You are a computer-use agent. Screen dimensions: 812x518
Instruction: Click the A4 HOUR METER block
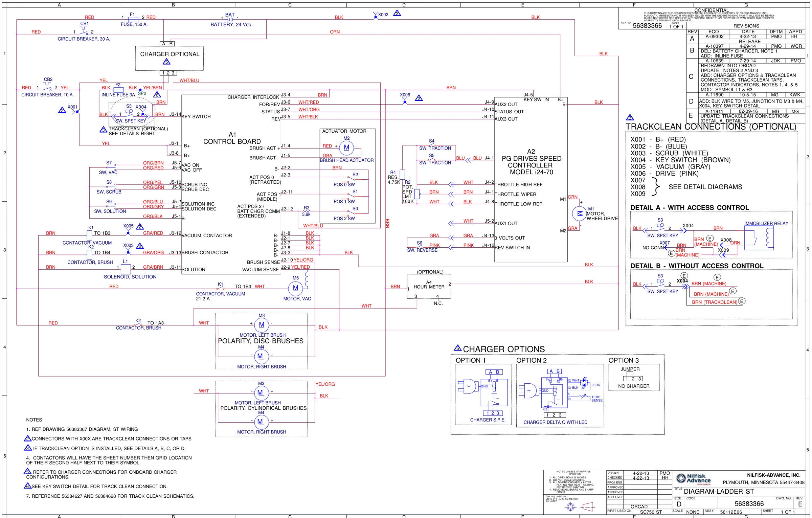point(429,286)
